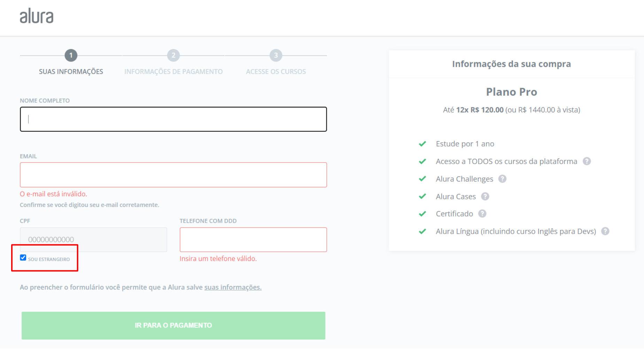
Task: Click the question mark beside Certificado
Action: [482, 214]
